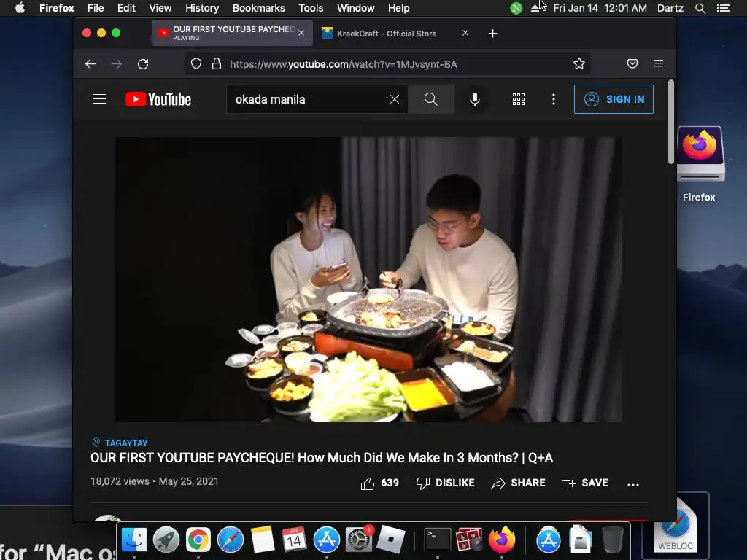The width and height of the screenshot is (747, 560).
Task: Go to YouTube home via logo
Action: tap(158, 99)
